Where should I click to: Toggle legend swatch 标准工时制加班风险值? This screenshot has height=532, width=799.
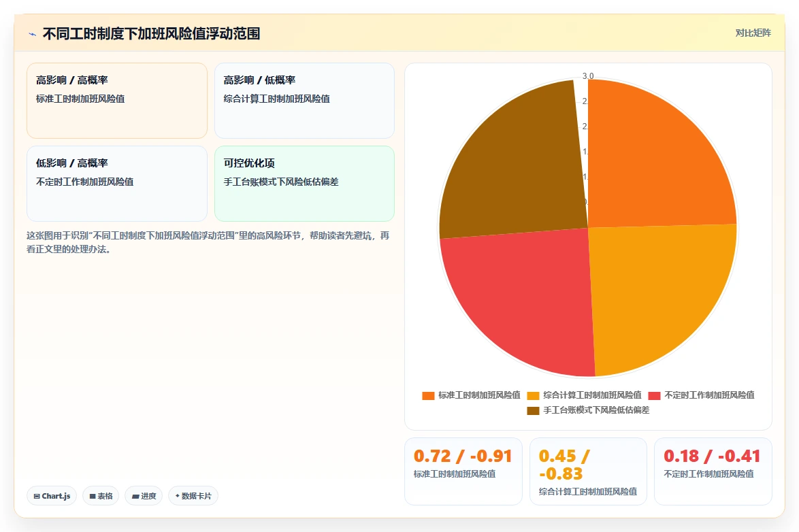point(428,395)
